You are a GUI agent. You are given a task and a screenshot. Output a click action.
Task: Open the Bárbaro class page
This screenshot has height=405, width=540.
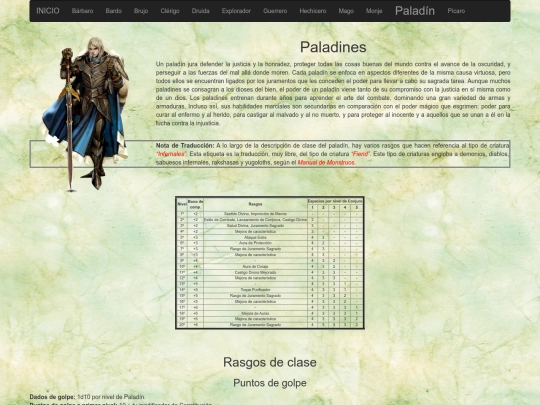tap(82, 11)
